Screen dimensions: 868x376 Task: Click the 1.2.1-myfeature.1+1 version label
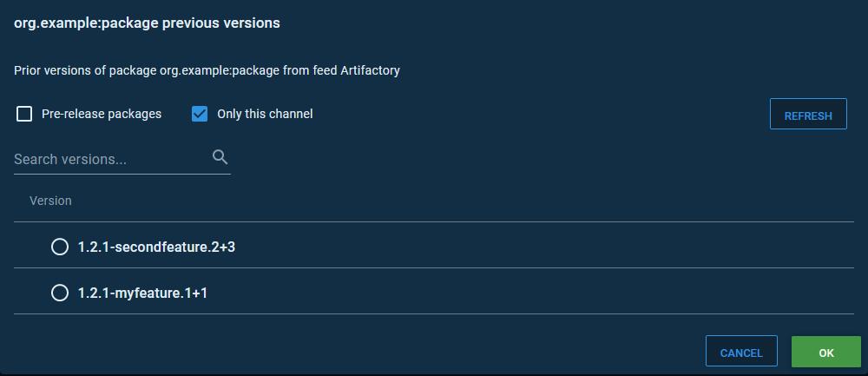142,294
